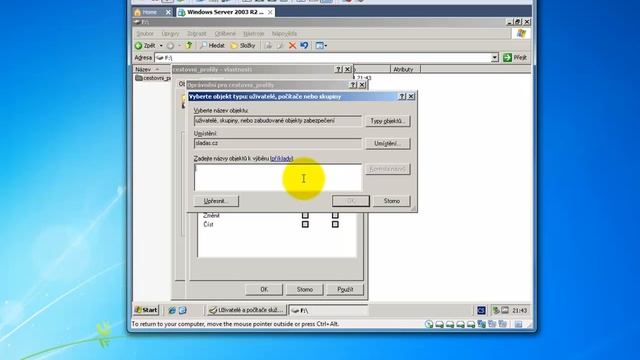This screenshot has height=360, width=640.
Task: Close the Windows Server 2003 R2 tab
Action: pos(270,12)
